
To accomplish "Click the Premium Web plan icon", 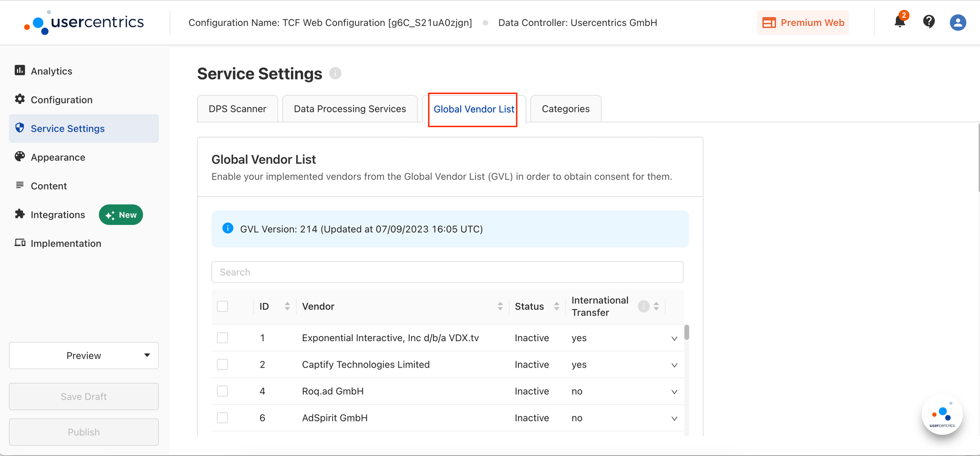I will tap(769, 23).
